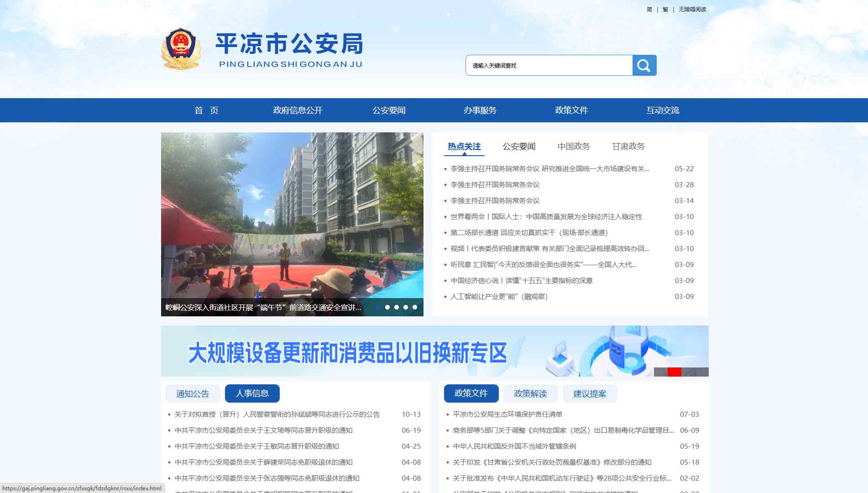
Task: Click the red banner slide indicator
Action: click(x=674, y=372)
